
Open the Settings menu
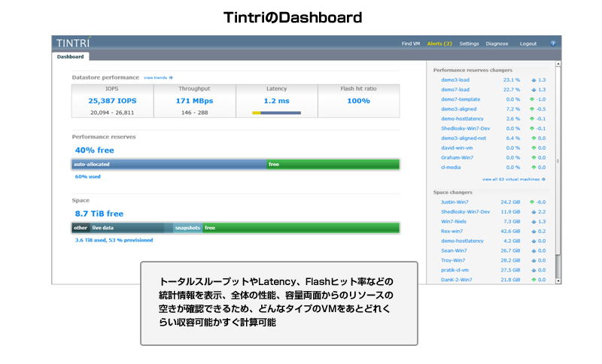point(469,44)
